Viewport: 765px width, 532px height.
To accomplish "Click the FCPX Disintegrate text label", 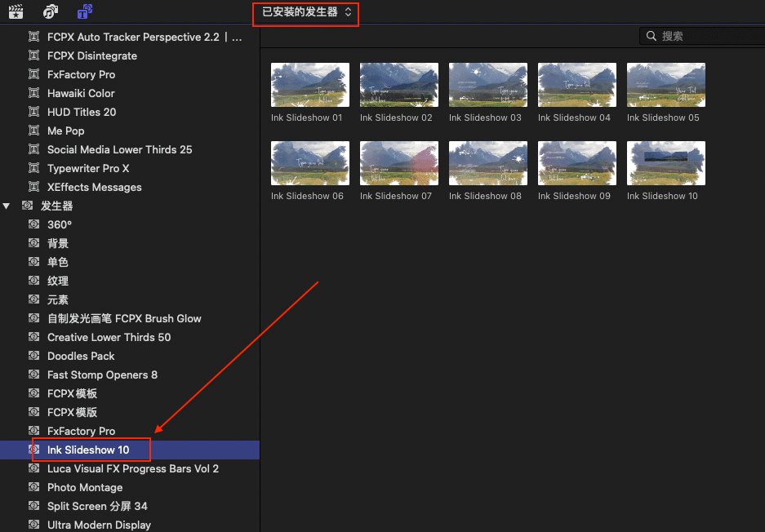I will pyautogui.click(x=92, y=55).
